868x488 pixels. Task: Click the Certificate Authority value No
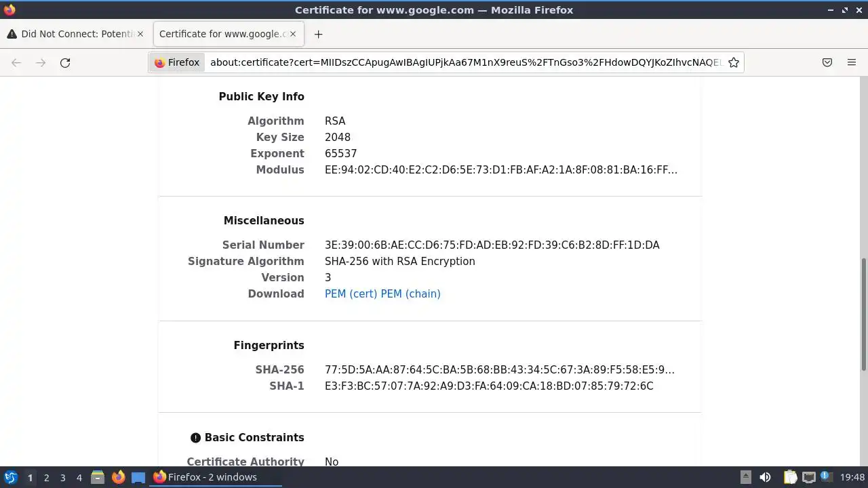point(332,462)
